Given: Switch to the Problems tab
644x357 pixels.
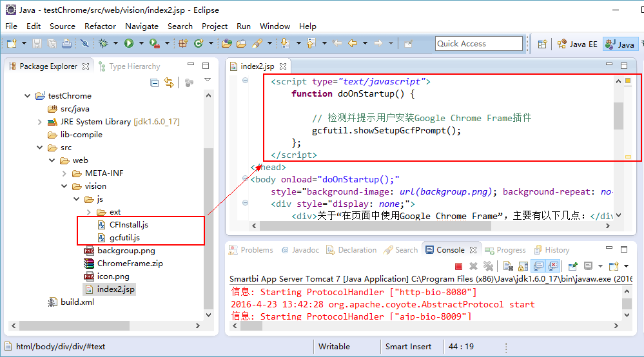Looking at the screenshot, I should [251, 250].
